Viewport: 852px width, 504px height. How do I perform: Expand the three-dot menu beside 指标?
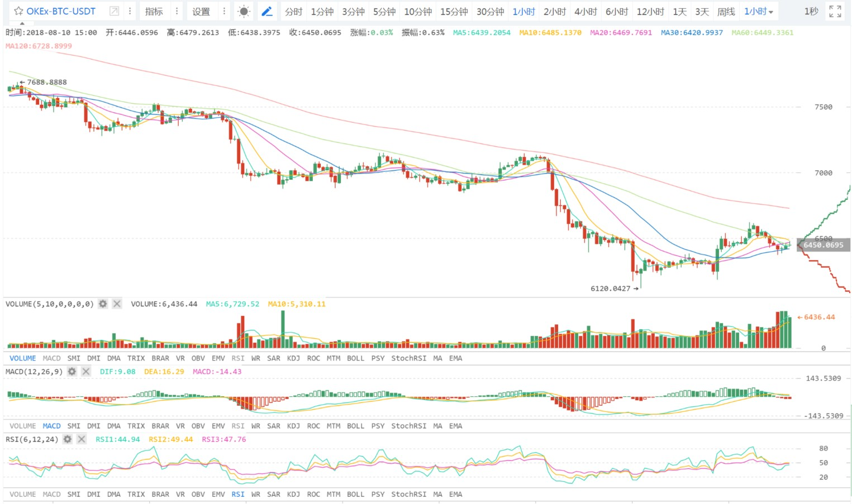click(177, 11)
